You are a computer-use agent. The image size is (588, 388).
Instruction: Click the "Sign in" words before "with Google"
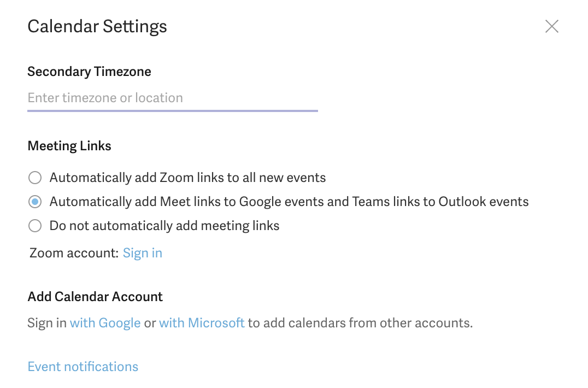click(x=47, y=323)
